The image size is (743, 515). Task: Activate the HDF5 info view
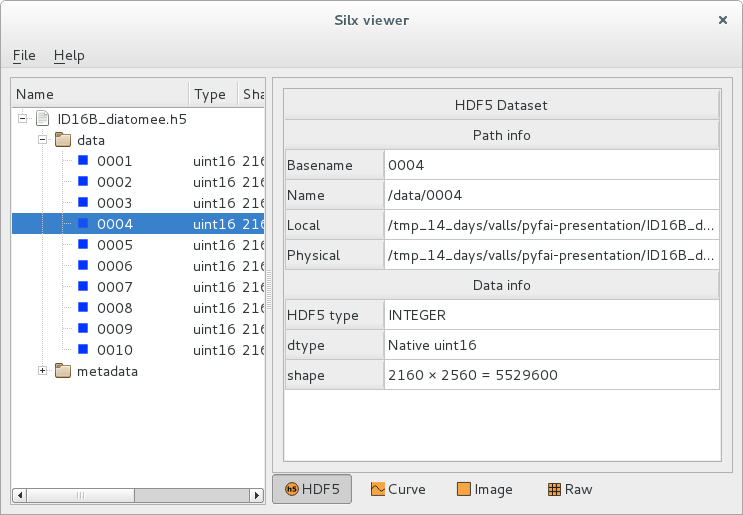point(312,489)
